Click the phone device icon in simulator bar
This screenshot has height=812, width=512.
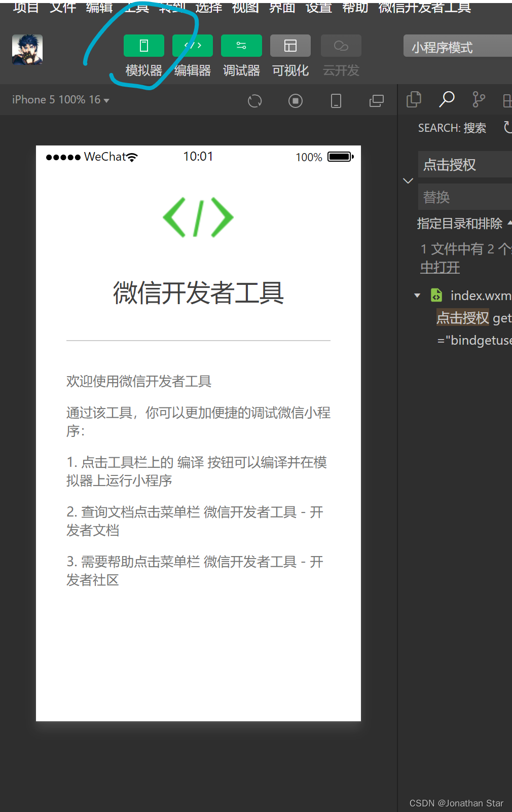pos(336,101)
